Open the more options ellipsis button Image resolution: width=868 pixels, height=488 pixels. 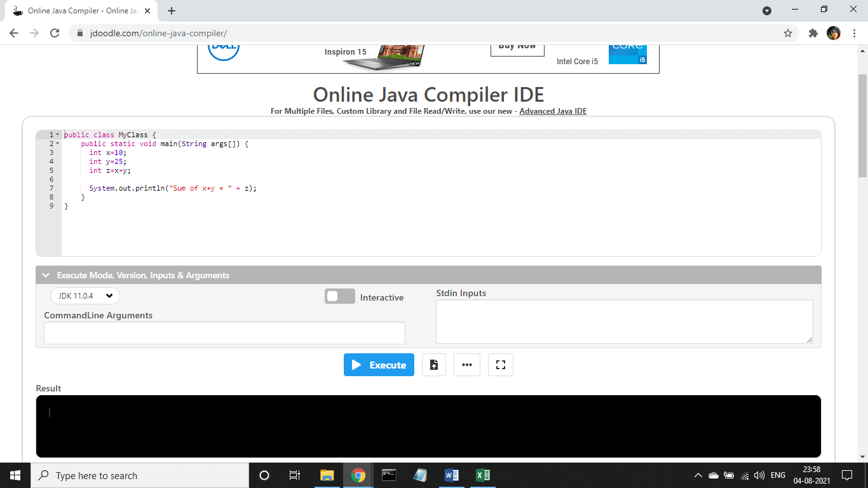467,365
